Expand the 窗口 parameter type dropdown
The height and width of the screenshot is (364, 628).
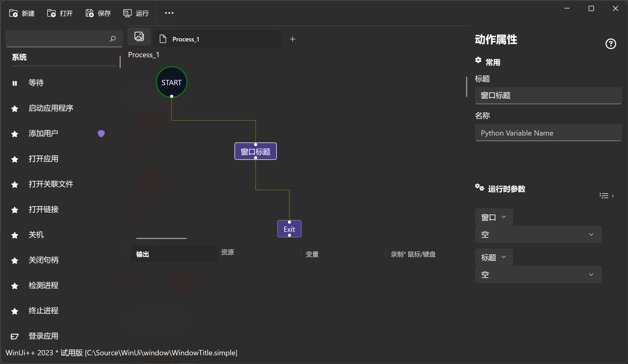coord(494,217)
